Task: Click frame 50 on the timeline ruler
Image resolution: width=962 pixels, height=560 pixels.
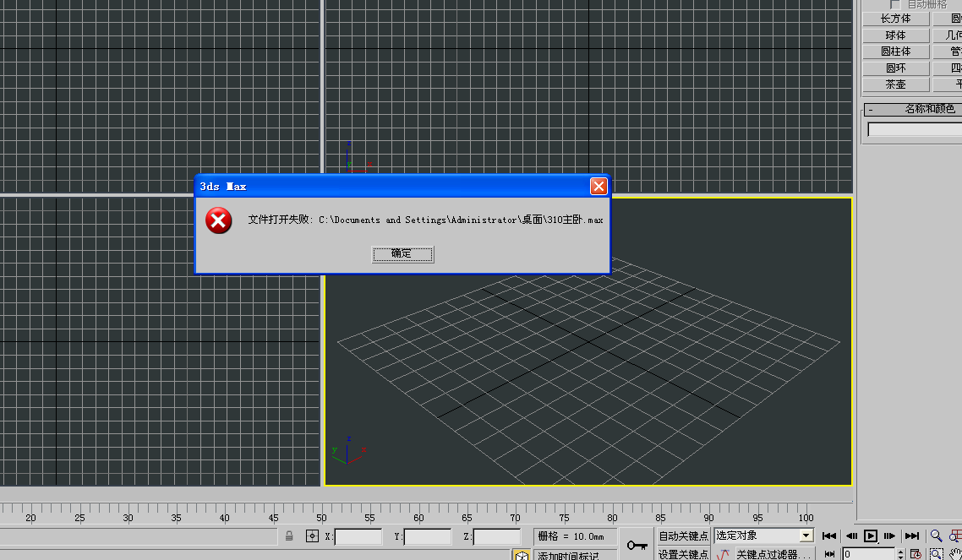Action: [321, 518]
